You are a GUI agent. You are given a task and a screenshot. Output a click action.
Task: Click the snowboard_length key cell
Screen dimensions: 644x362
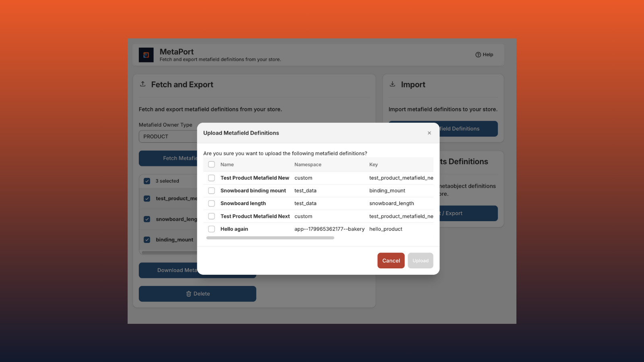tap(392, 204)
